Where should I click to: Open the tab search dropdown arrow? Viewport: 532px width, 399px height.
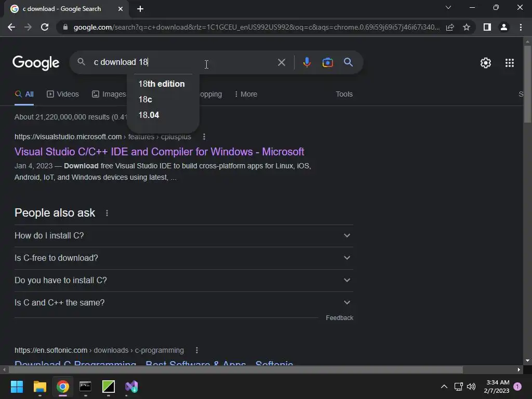pyautogui.click(x=448, y=7)
